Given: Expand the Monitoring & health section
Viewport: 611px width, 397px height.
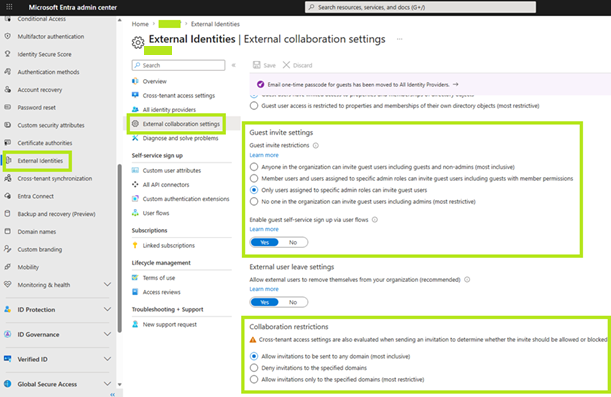Looking at the screenshot, I should [x=107, y=284].
